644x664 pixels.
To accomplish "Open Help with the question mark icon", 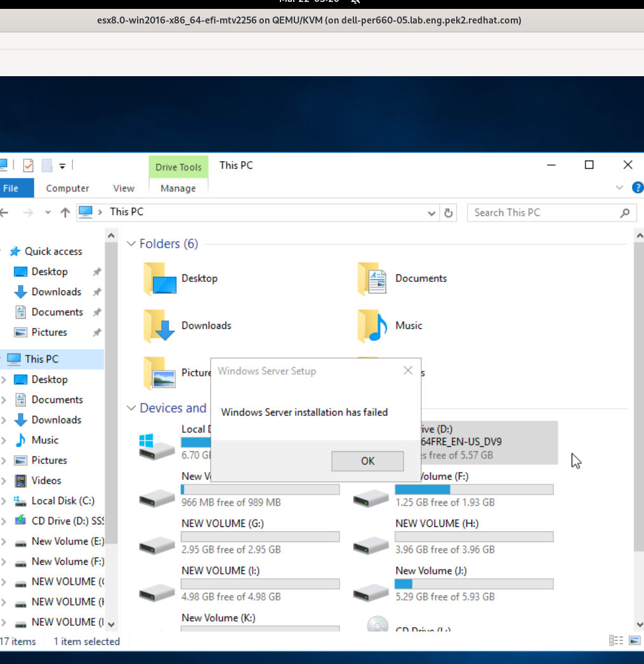I will 637,188.
